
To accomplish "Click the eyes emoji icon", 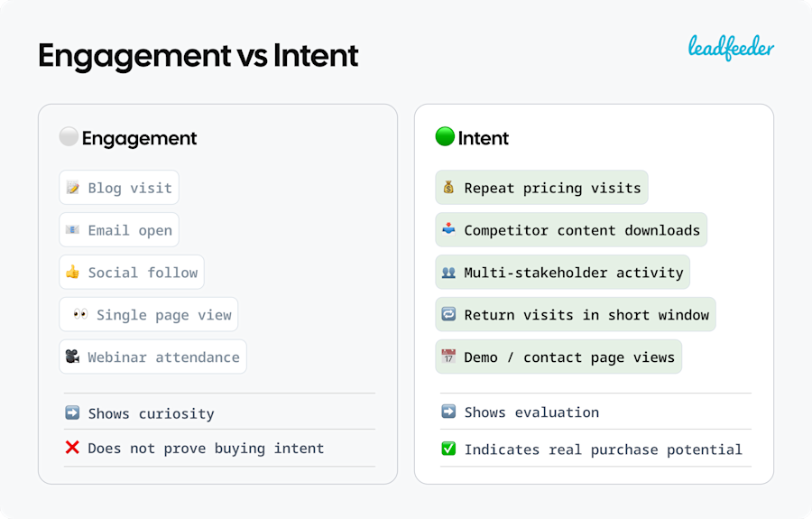I will (x=80, y=314).
